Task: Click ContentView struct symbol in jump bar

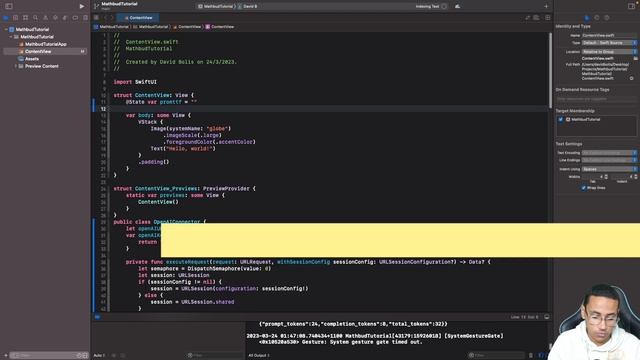Action: pyautogui.click(x=220, y=27)
